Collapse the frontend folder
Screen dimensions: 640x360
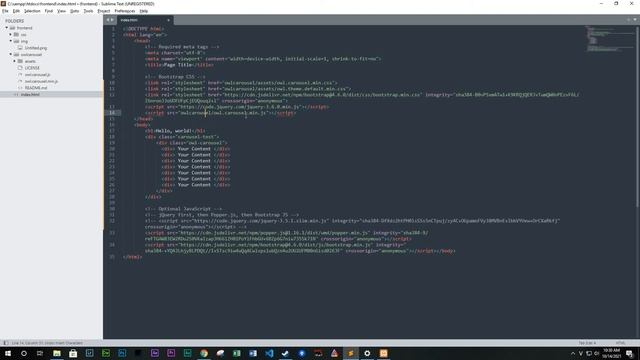[7, 28]
